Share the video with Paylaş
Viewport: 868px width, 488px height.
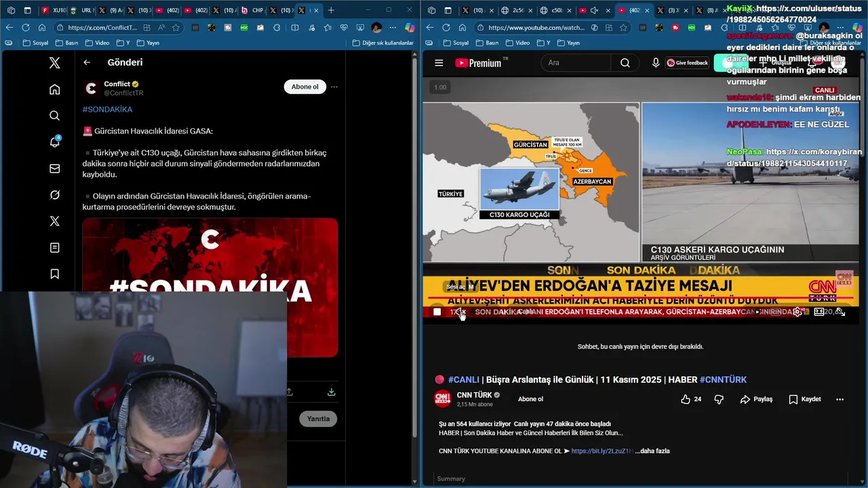(756, 399)
